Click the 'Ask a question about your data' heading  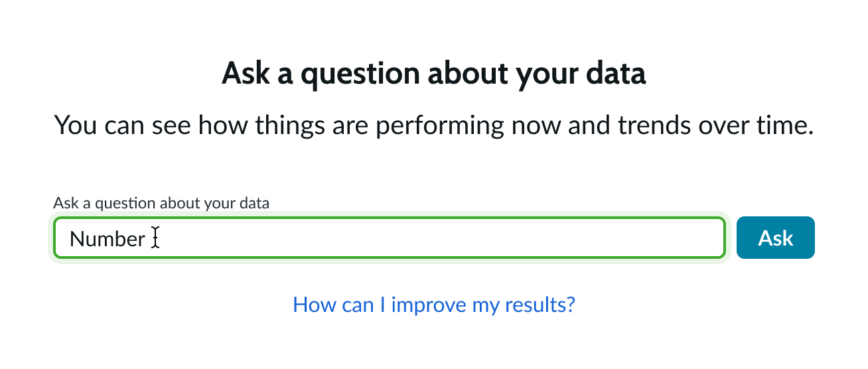coord(433,73)
